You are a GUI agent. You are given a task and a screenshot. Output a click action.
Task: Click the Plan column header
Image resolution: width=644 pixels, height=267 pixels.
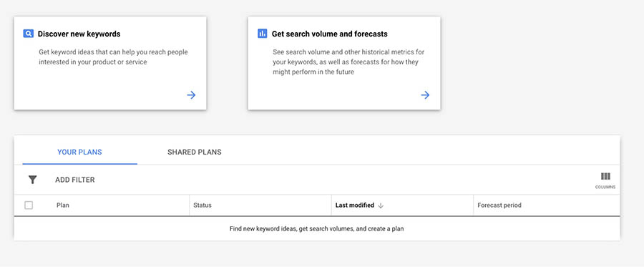click(x=63, y=205)
